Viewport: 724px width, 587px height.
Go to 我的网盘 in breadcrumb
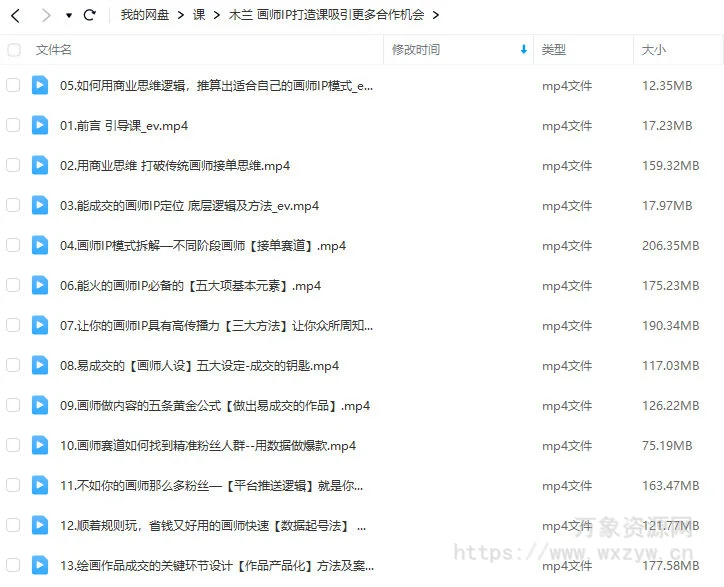coord(144,15)
